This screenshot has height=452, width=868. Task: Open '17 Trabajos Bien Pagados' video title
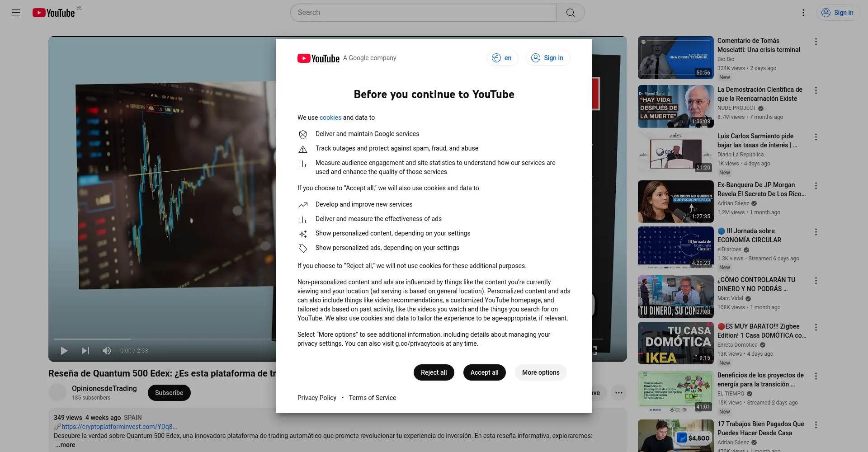click(x=761, y=428)
